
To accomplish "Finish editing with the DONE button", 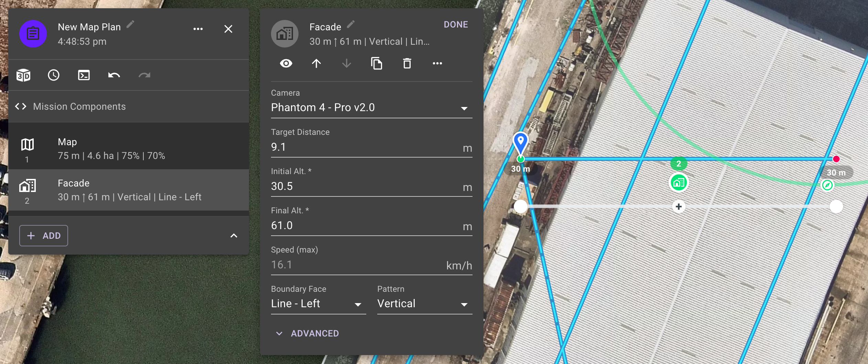I will pyautogui.click(x=456, y=24).
